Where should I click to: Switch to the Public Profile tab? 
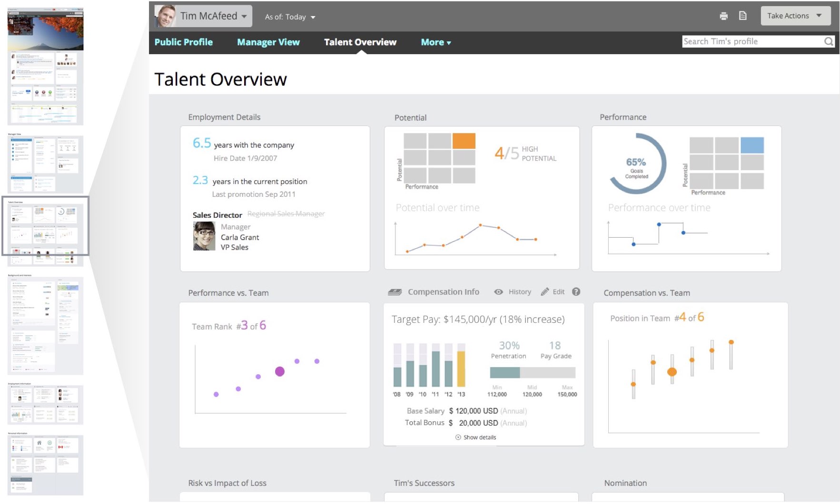pyautogui.click(x=183, y=42)
